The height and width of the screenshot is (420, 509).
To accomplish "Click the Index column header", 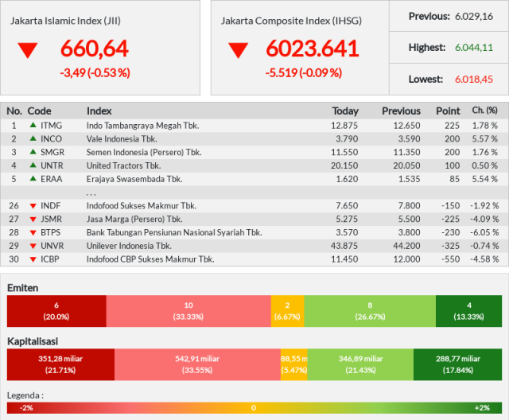I will [99, 111].
